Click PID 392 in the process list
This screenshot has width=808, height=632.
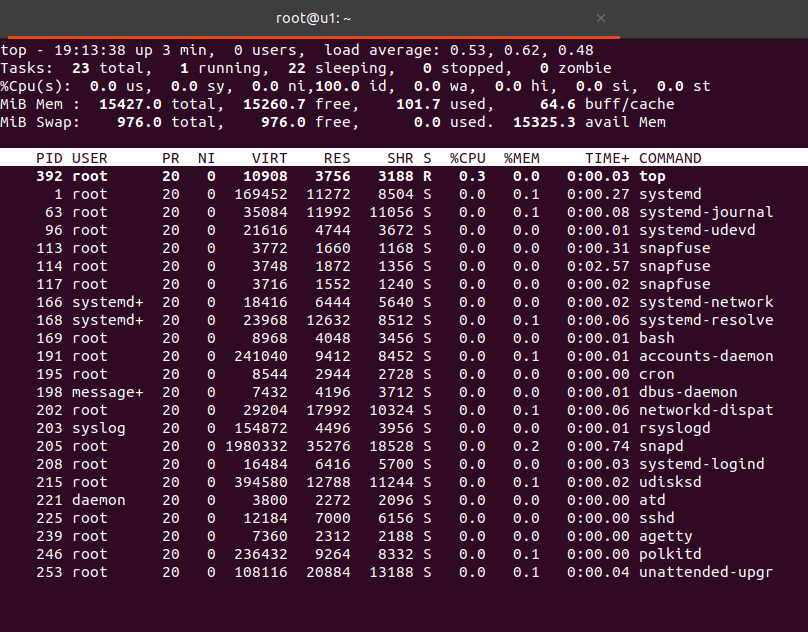(49, 176)
